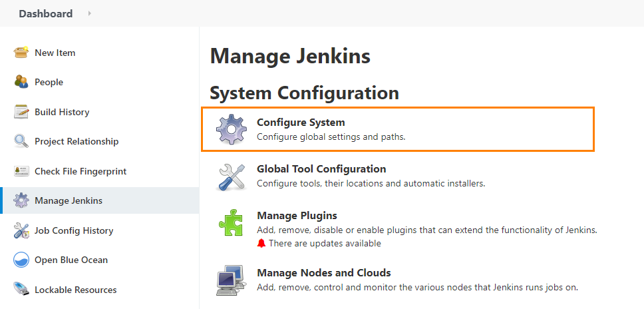Click the Lockable Resources drive icon
This screenshot has height=309, width=644.
(21, 290)
